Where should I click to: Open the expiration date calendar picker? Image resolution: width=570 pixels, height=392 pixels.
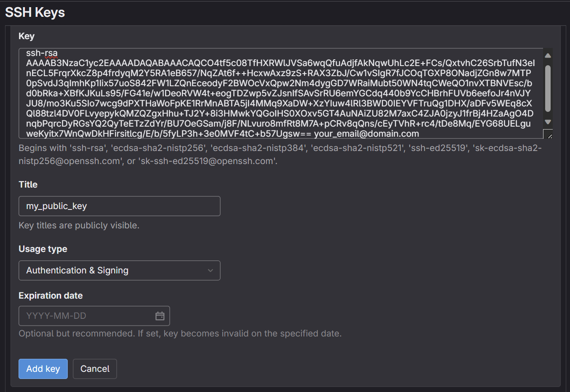[x=160, y=316]
